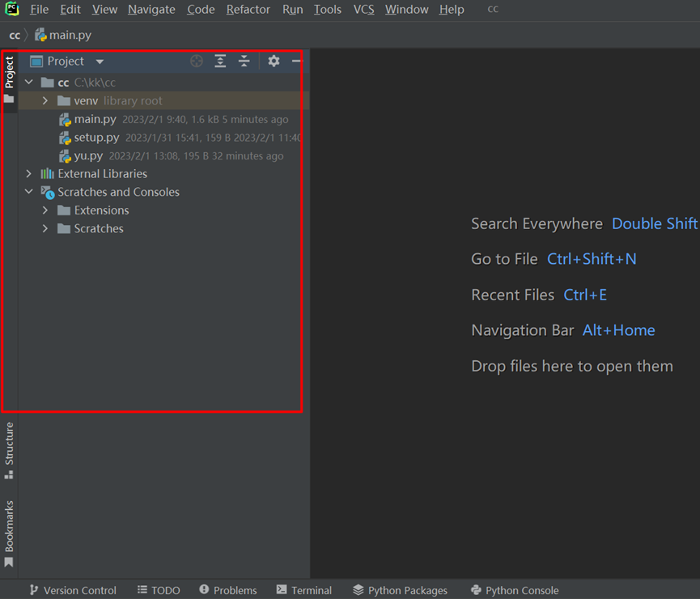Click the main.py Python file icon in tree
This screenshot has width=700, height=599.
(x=66, y=119)
